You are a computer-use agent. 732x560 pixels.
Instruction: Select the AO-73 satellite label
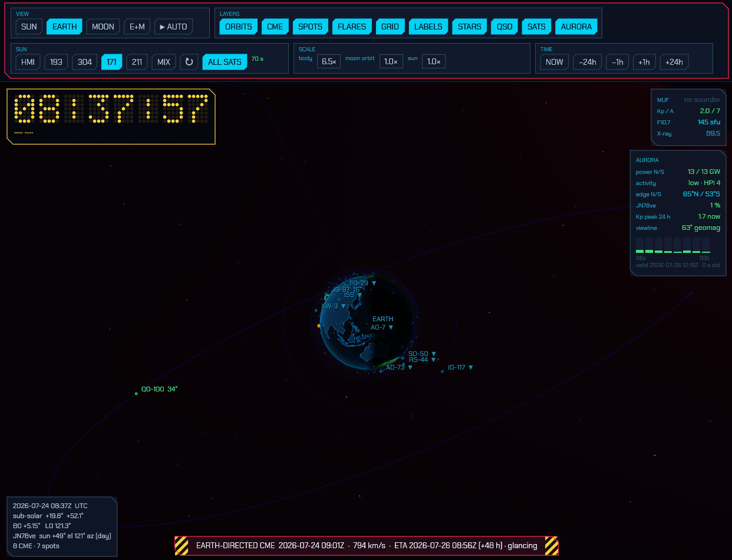coord(399,367)
